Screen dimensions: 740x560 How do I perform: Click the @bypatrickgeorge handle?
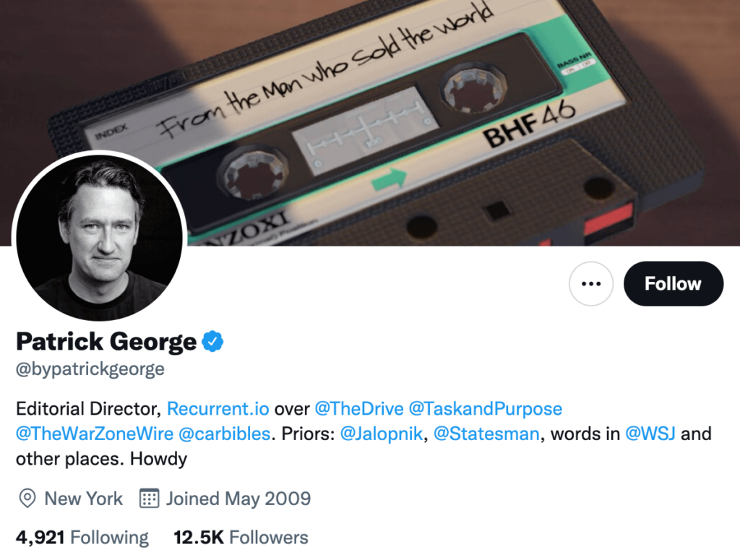(90, 369)
